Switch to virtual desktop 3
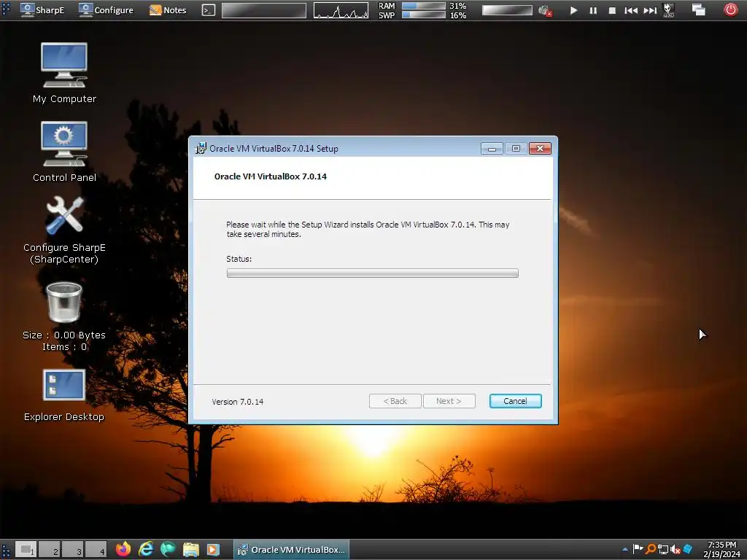This screenshot has width=747, height=560. [72, 549]
